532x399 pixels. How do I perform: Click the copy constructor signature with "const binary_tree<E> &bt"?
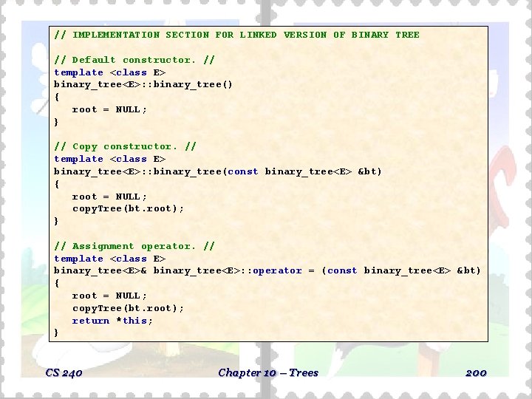coord(218,171)
